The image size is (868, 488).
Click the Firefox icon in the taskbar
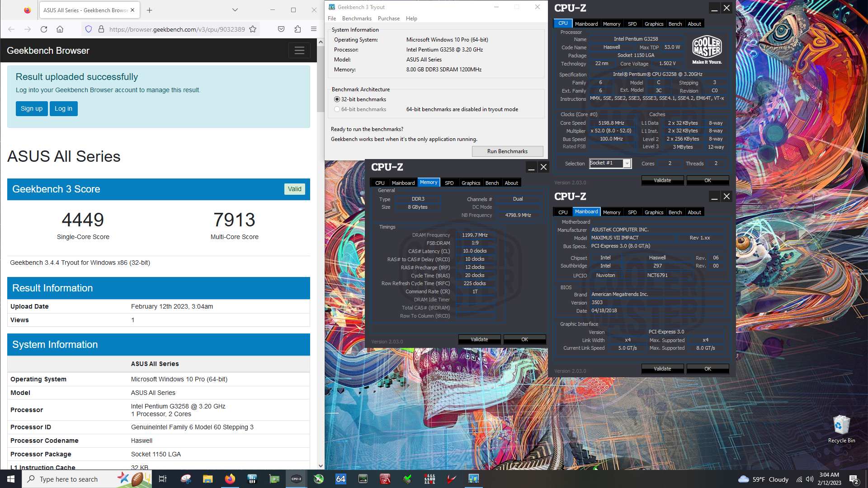click(230, 479)
